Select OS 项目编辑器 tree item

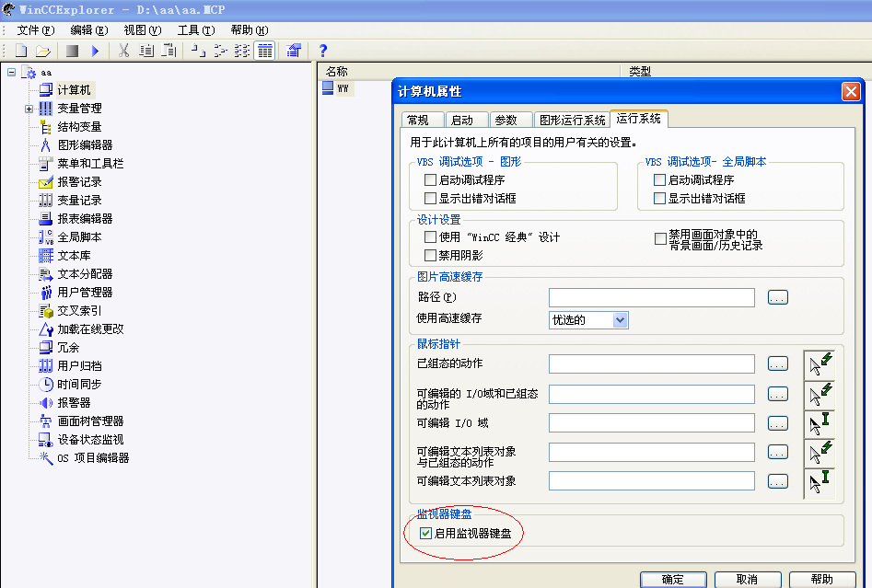coord(93,458)
